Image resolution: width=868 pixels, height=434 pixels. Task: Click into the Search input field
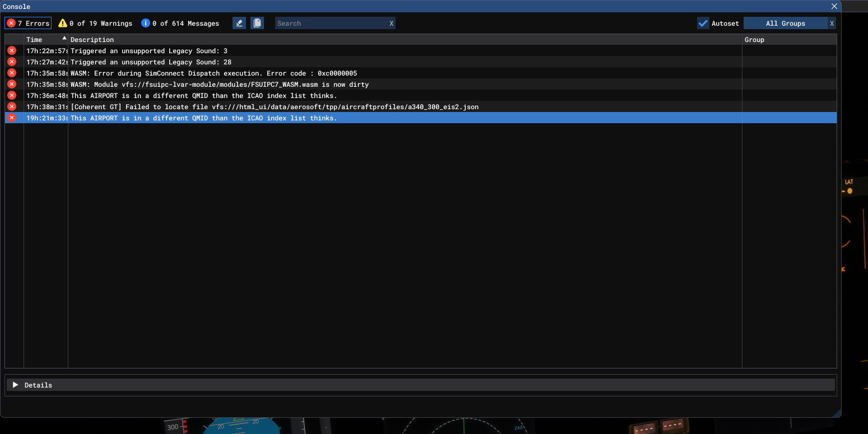pyautogui.click(x=331, y=23)
